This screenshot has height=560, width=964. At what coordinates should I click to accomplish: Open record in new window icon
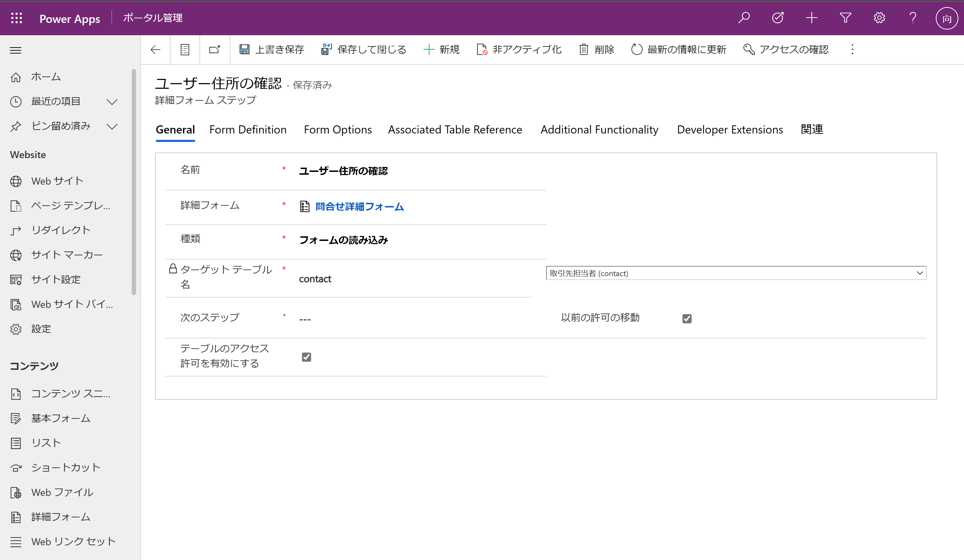215,49
